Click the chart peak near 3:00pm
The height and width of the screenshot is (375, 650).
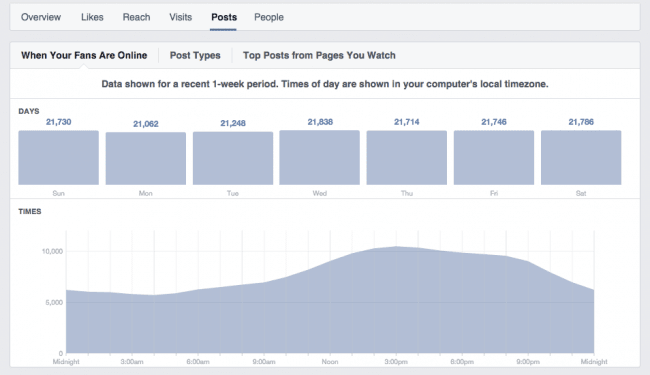[x=396, y=247]
